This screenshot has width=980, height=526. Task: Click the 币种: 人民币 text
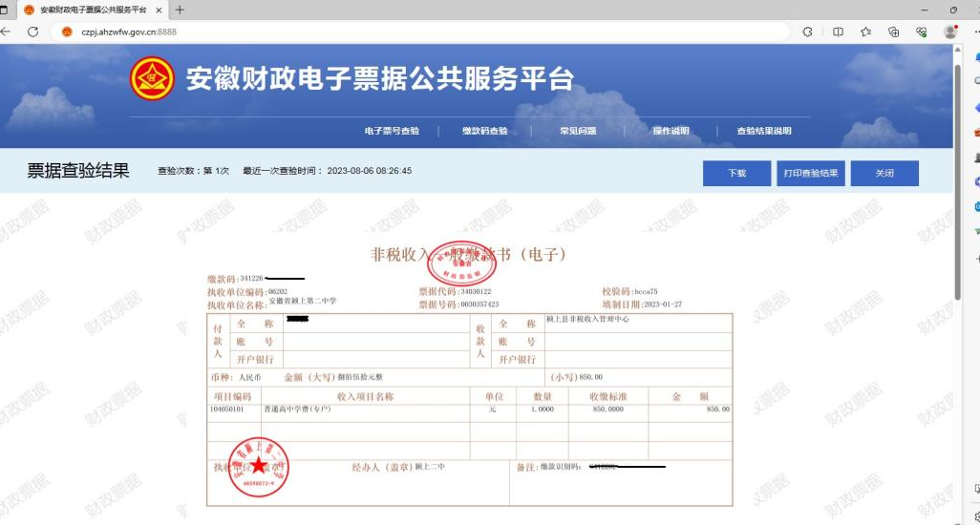[236, 377]
